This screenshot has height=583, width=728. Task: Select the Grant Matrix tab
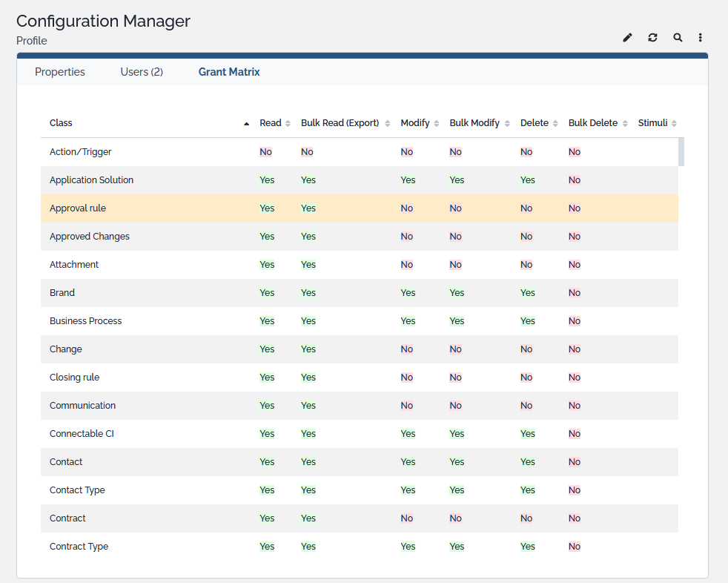click(x=229, y=72)
